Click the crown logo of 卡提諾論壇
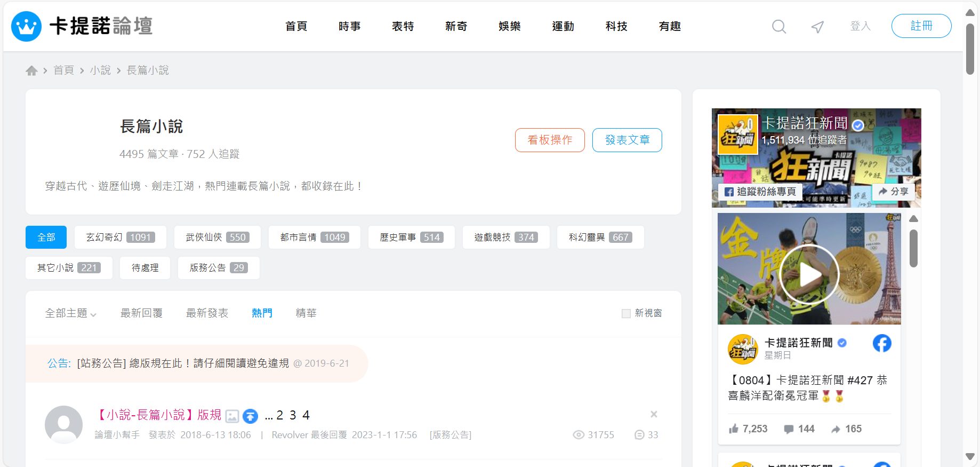The height and width of the screenshot is (467, 980). click(26, 26)
